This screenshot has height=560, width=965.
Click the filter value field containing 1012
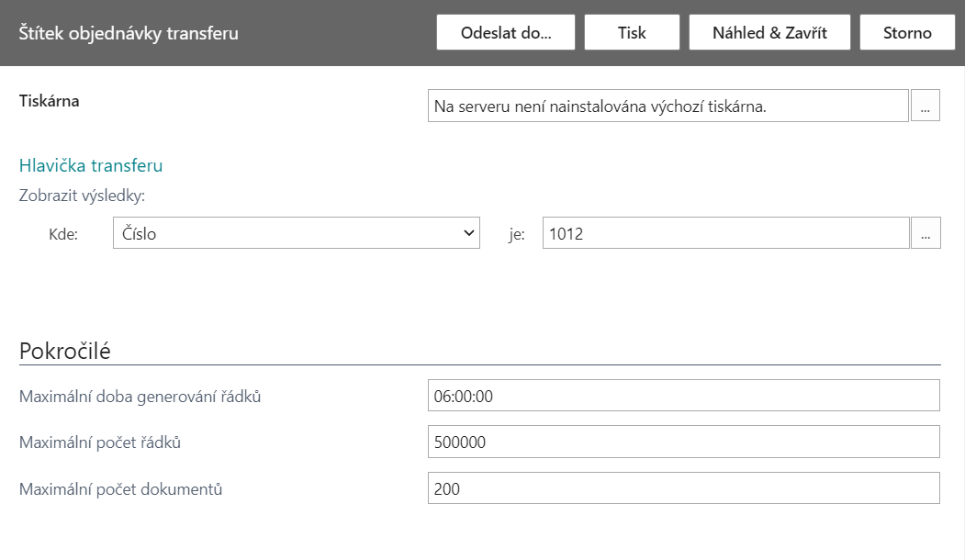[725, 233]
